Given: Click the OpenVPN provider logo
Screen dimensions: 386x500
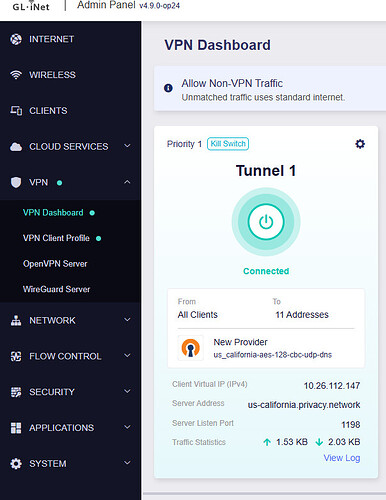Looking at the screenshot, I should tap(190, 348).
